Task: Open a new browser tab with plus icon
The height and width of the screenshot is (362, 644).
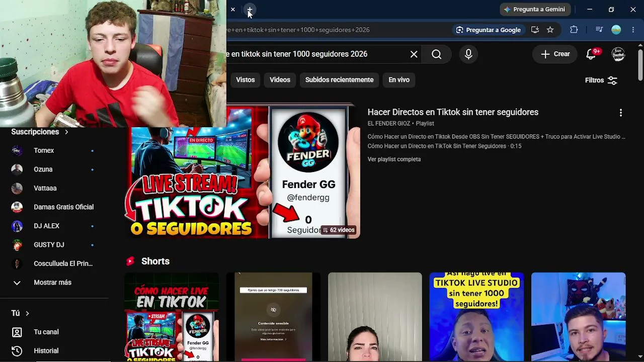Action: 250,10
